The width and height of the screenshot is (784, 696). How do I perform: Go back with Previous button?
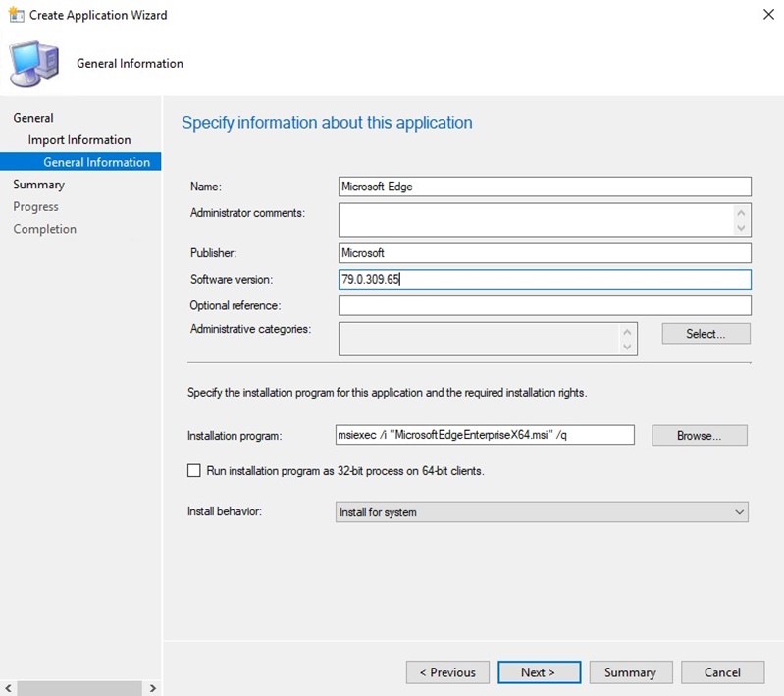(447, 672)
